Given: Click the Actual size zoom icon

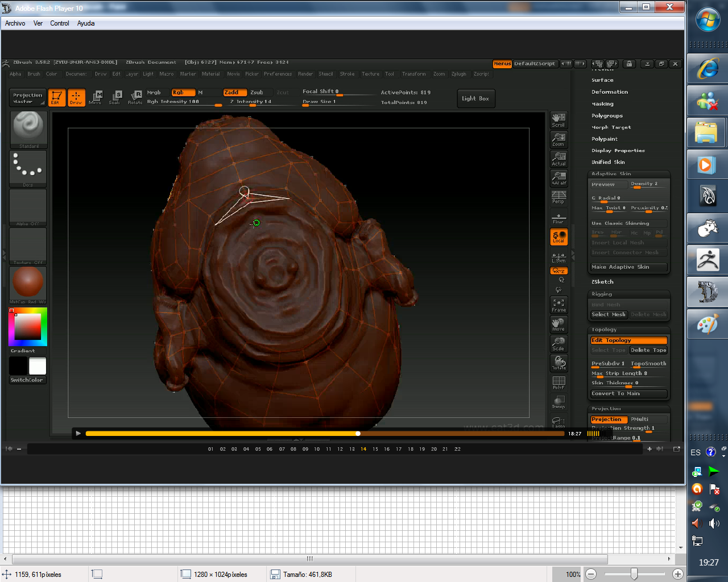Looking at the screenshot, I should [x=559, y=159].
